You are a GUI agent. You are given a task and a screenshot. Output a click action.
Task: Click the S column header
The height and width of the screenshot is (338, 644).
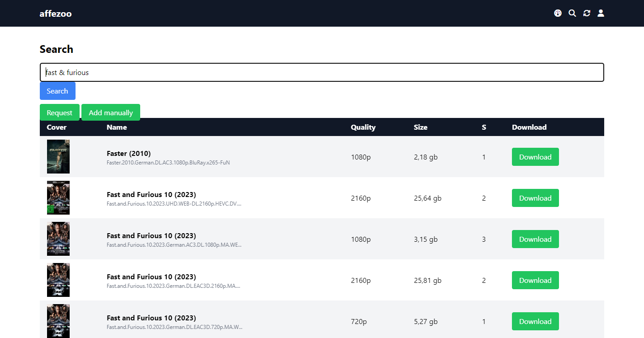(x=484, y=127)
